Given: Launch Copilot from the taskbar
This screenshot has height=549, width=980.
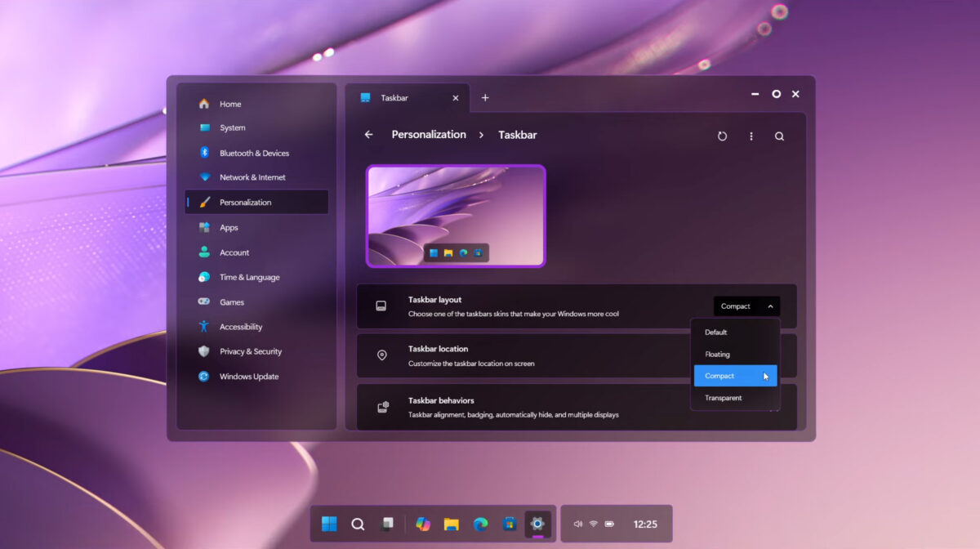Looking at the screenshot, I should coord(423,524).
